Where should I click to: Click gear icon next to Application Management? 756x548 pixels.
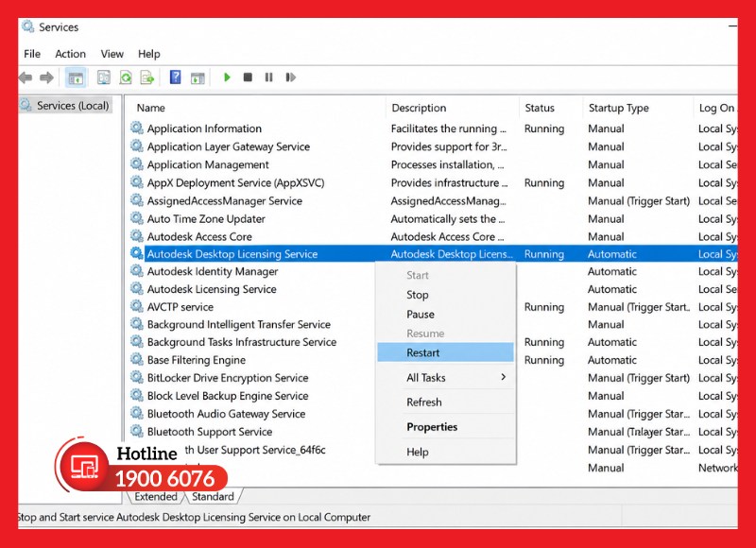point(137,163)
